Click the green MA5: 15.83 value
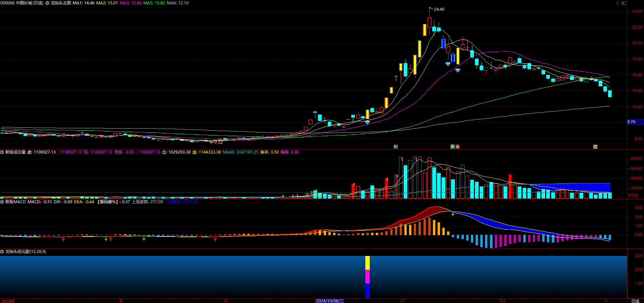Viewport: 644px width, 303px height. click(154, 3)
